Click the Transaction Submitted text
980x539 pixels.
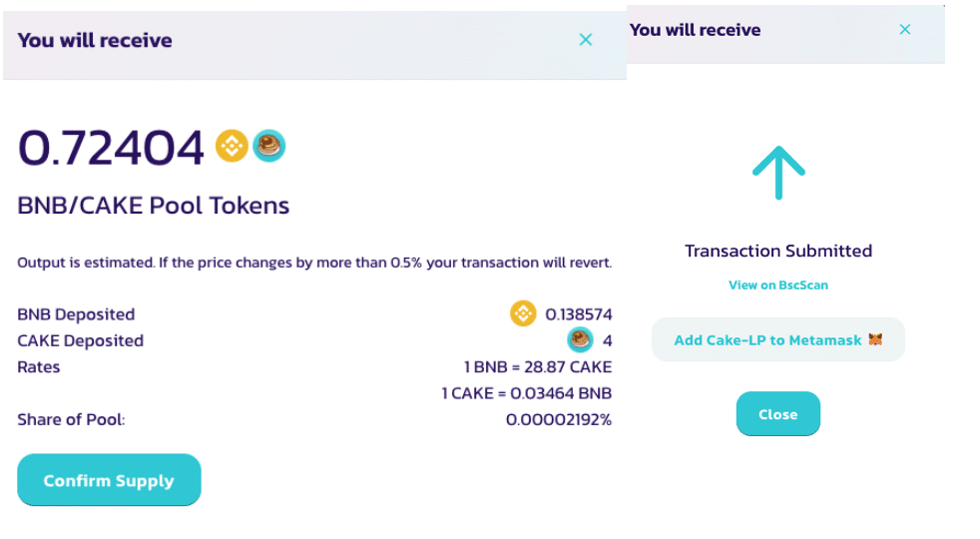(x=778, y=252)
